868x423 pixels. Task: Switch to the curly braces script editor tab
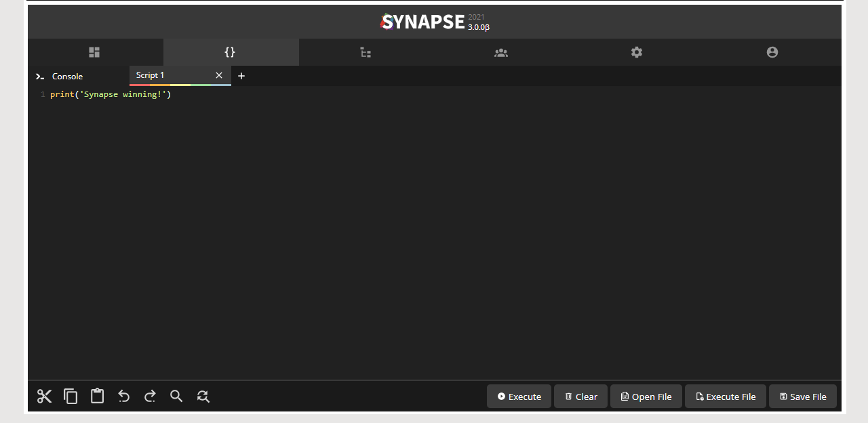pos(230,52)
